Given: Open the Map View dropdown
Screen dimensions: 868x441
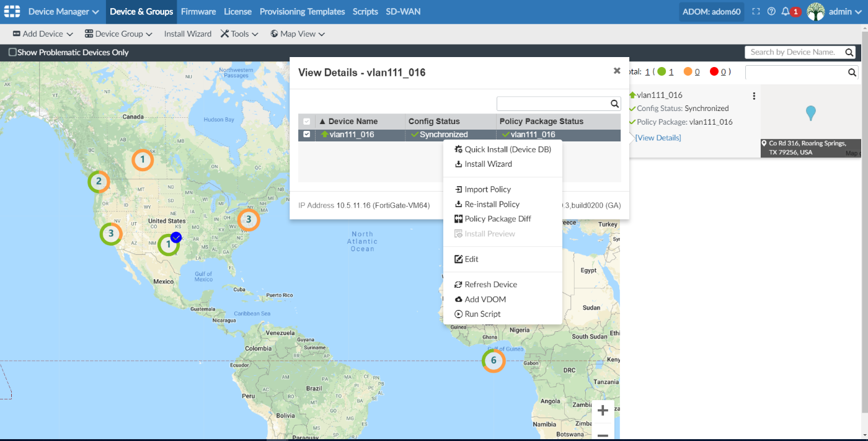Looking at the screenshot, I should pos(298,33).
